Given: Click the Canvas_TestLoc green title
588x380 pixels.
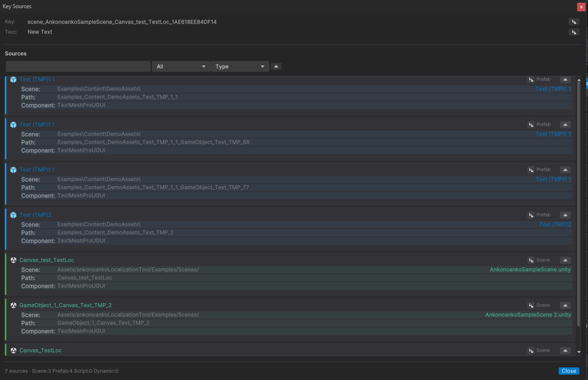Looking at the screenshot, I should coord(41,350).
